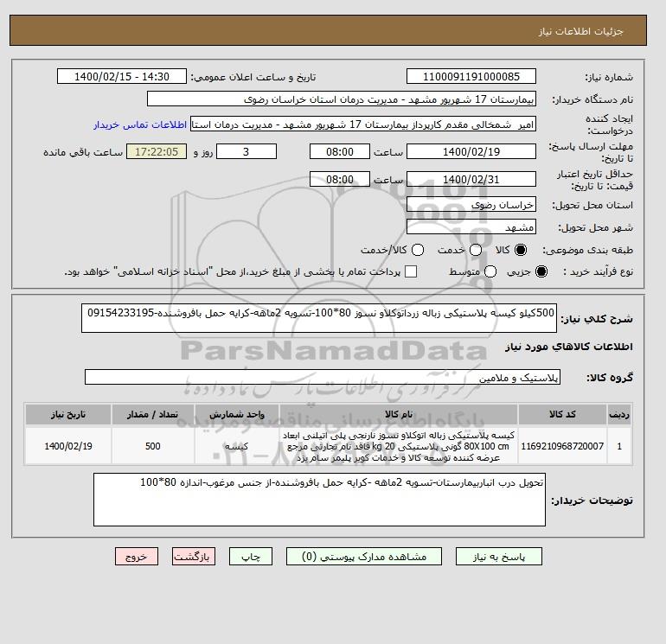Click the تاریخ نیاز column header
This screenshot has width=666, height=644.
point(68,414)
